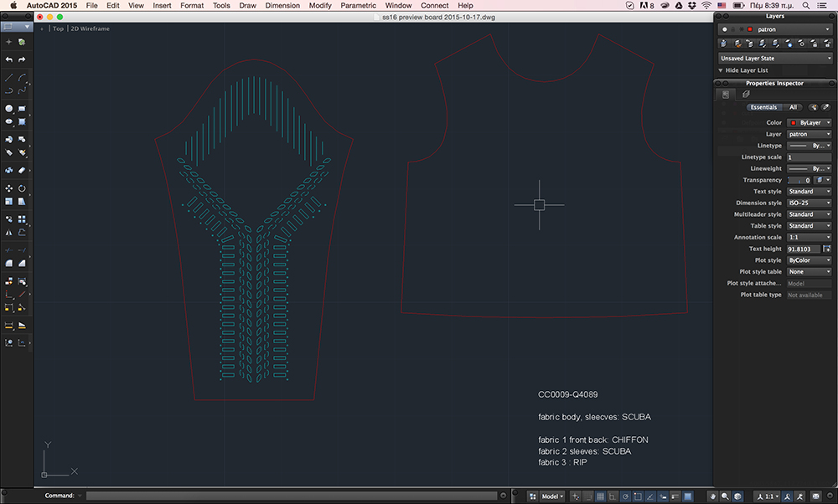
Task: Open the Dimension style ISO-25 dropdown
Action: click(x=810, y=203)
